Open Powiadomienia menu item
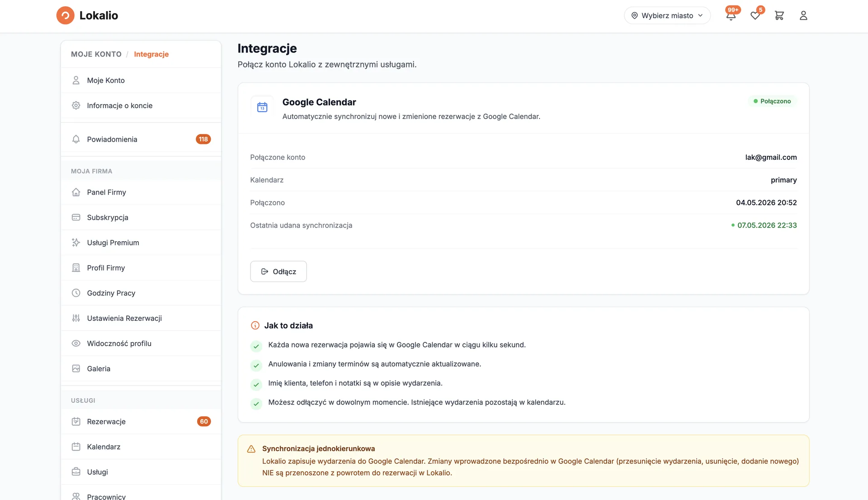The height and width of the screenshot is (500, 868). (141, 139)
